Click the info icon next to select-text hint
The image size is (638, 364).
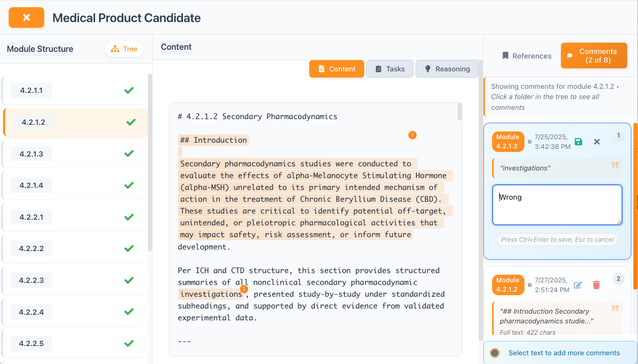[494, 353]
